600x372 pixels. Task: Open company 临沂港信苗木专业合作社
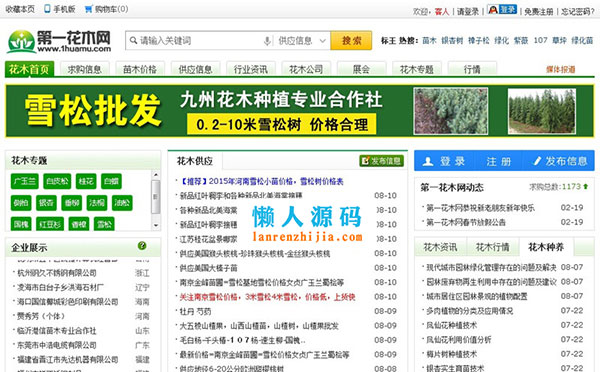point(57,331)
